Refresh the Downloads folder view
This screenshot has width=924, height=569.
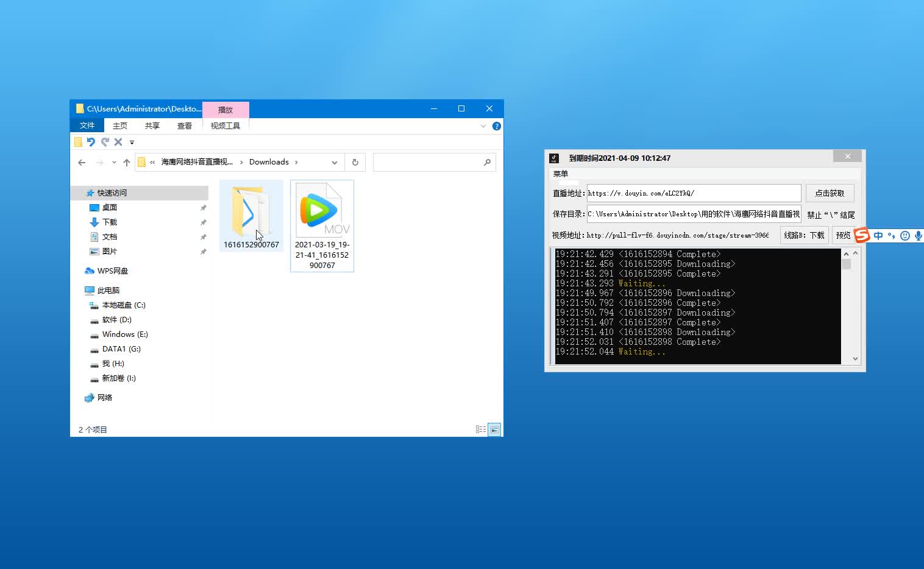[355, 162]
